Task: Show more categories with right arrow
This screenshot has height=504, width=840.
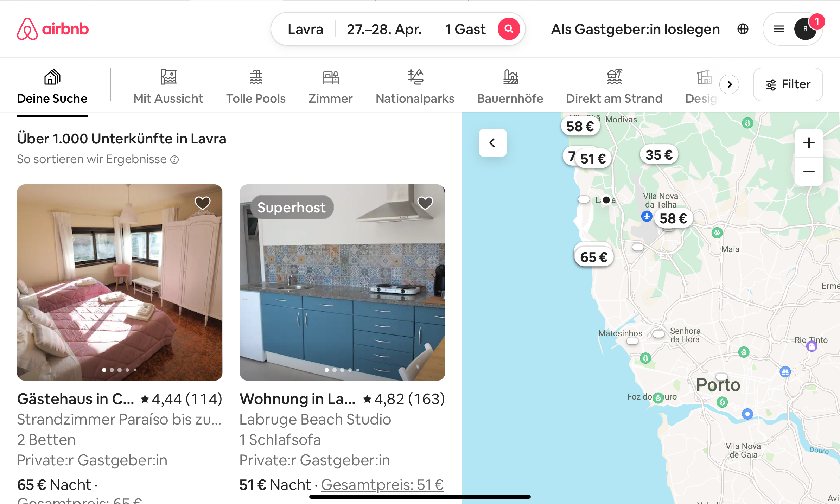Action: tap(729, 84)
